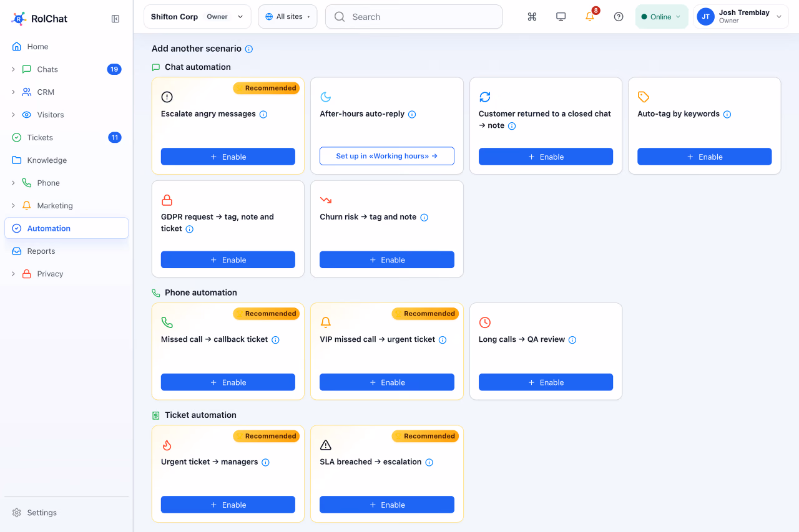799x532 pixels.
Task: Open the All sites dropdown
Action: (288, 17)
